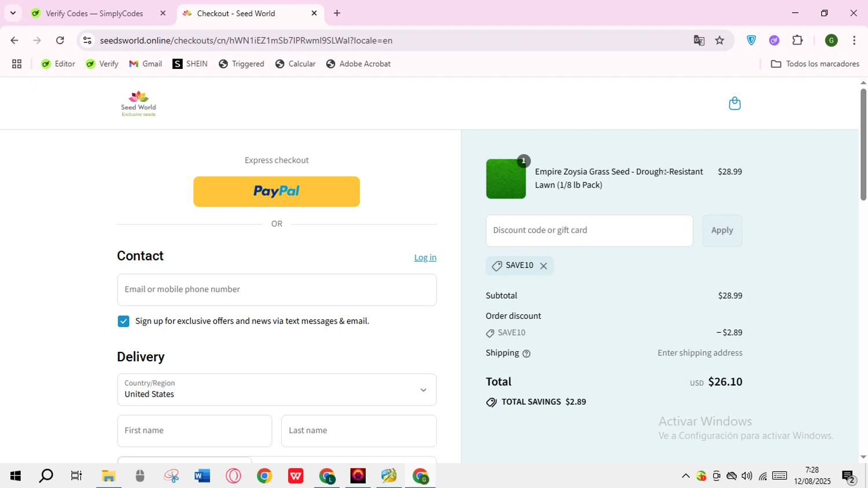Viewport: 868px width, 488px height.
Task: Open File Explorer from taskbar
Action: (x=108, y=476)
